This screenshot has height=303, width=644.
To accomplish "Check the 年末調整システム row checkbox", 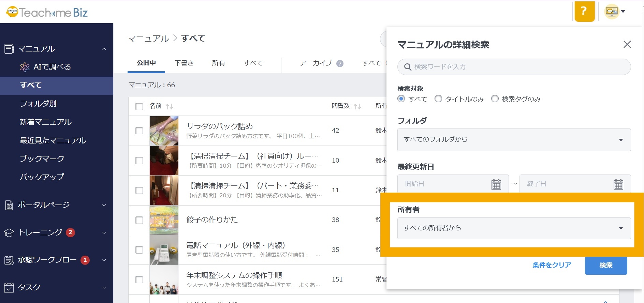I will [x=139, y=279].
